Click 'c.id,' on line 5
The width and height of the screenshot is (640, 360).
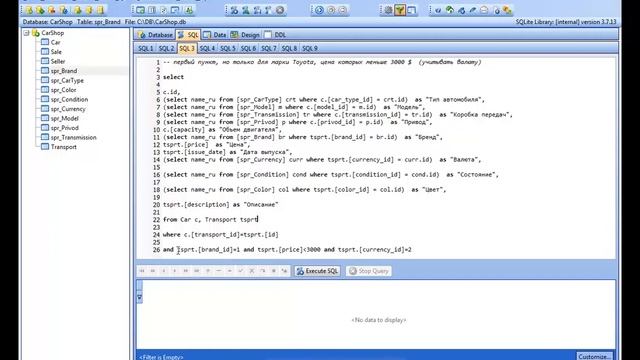click(x=171, y=92)
